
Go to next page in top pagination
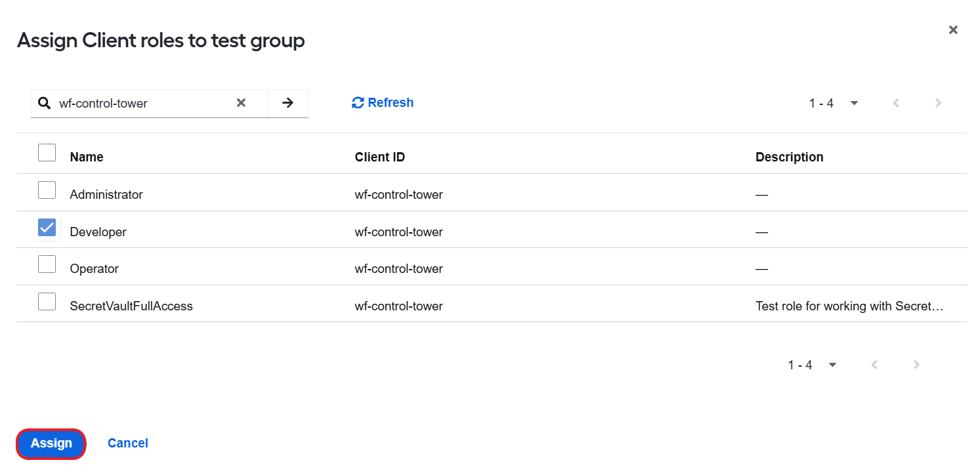pos(938,103)
